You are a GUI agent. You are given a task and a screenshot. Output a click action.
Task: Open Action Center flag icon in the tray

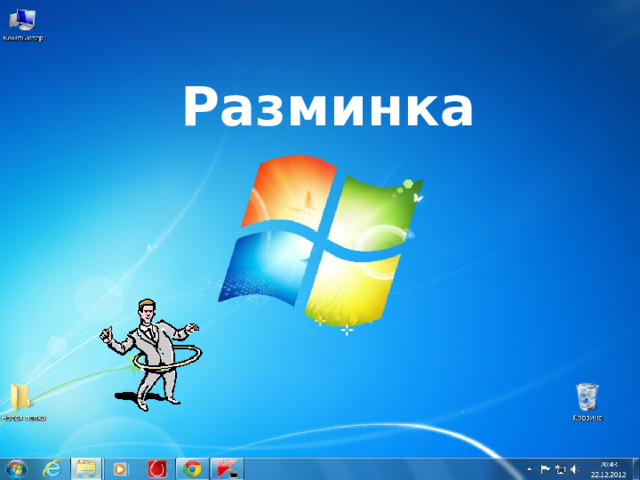(545, 469)
